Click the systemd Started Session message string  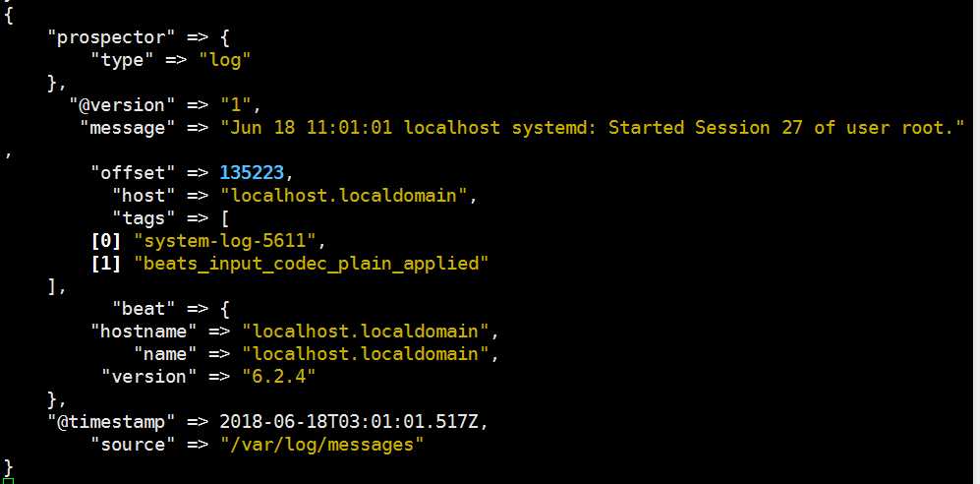(593, 128)
